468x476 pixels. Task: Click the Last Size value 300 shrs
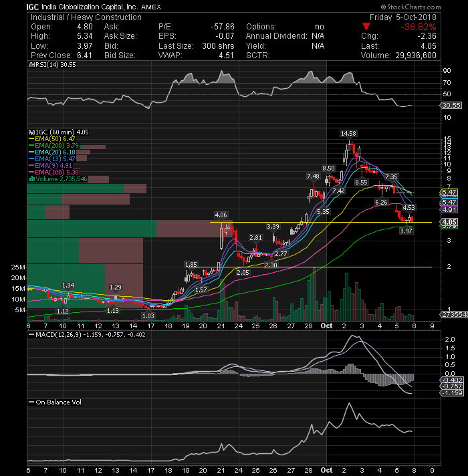pos(218,46)
